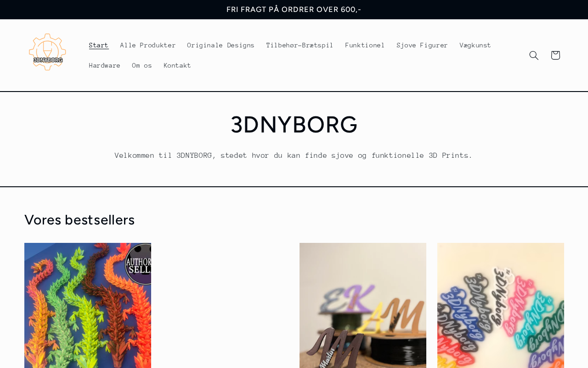
Task: Click the large 3DNYBORG page title
Action: click(294, 125)
